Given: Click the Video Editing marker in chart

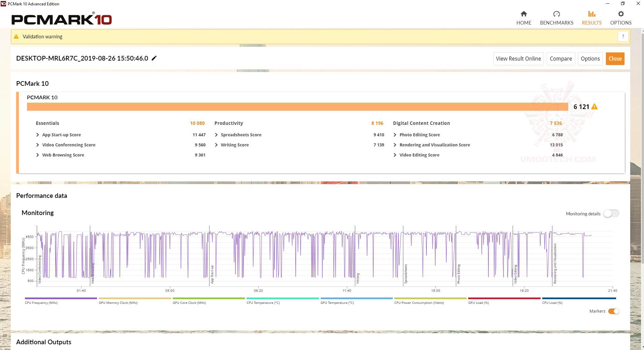Looking at the screenshot, I should click(515, 274).
